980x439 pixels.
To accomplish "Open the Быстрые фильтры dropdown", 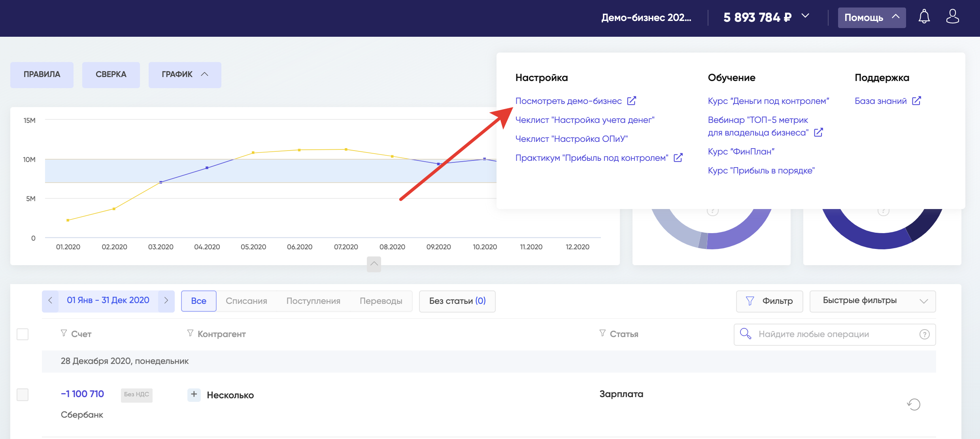I will click(872, 301).
